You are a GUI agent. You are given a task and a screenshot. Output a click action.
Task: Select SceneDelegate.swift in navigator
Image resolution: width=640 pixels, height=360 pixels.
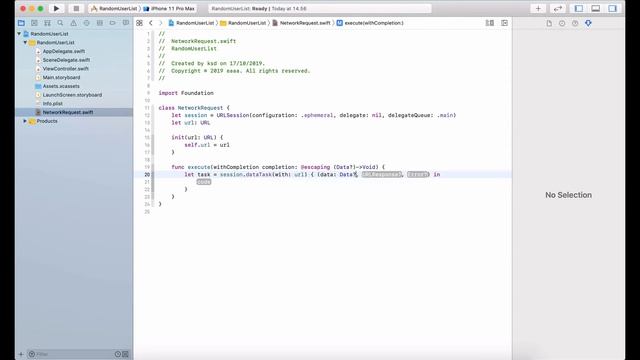pos(66,60)
